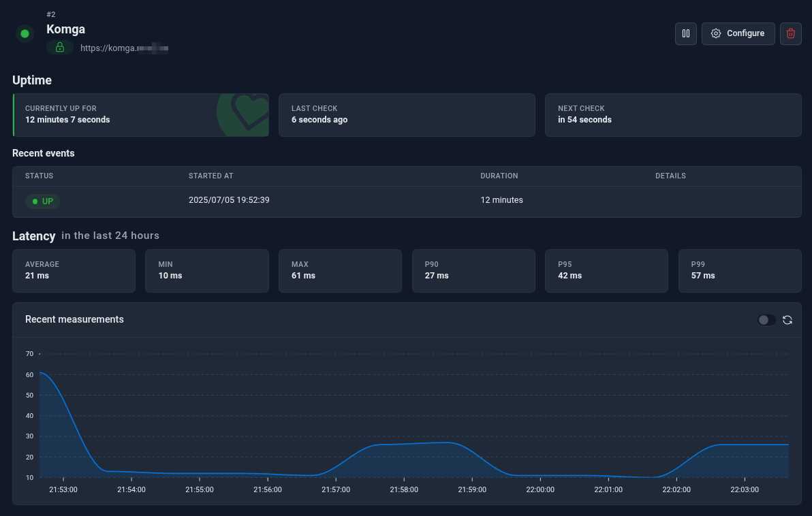The height and width of the screenshot is (516, 812).
Task: Refresh the Recent measurements chart
Action: (x=787, y=320)
